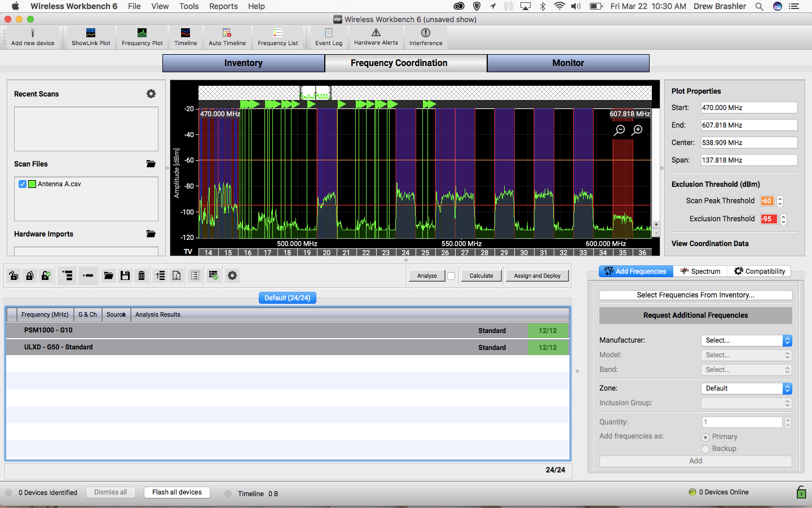
Task: Zoom in on the frequency plot
Action: [x=637, y=130]
